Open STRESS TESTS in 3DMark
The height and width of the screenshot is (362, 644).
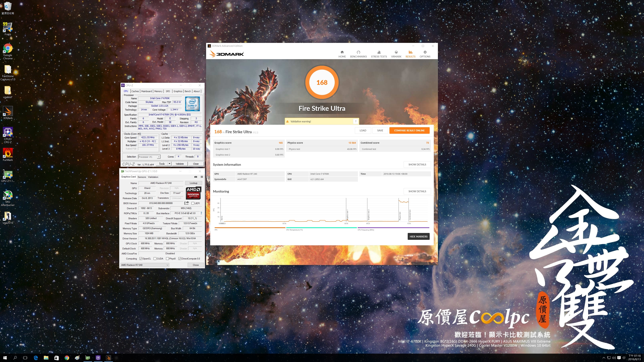379,54
